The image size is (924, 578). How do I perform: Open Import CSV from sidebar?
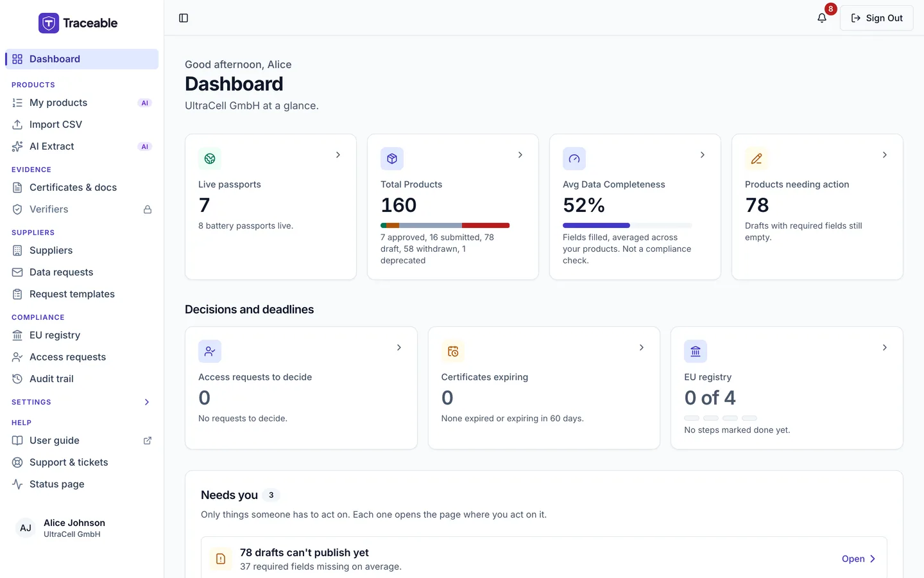[82, 125]
